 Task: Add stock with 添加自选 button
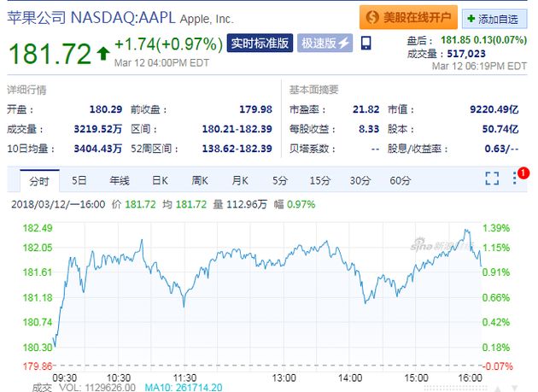coord(495,18)
